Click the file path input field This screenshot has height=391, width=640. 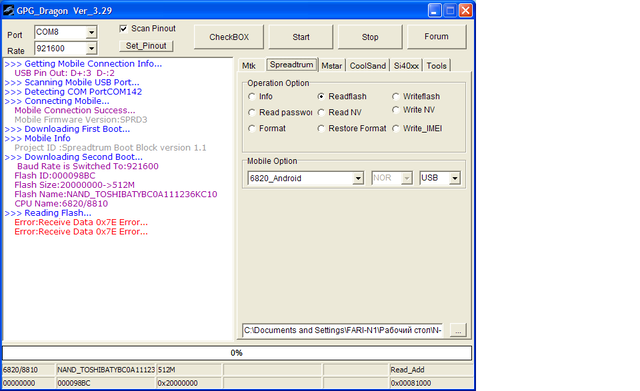pyautogui.click(x=342, y=330)
